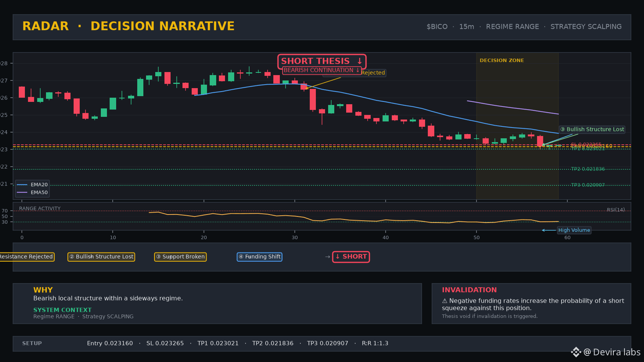The width and height of the screenshot is (644, 362).
Task: Click the warning triangle icon in Invalidation
Action: tap(445, 301)
